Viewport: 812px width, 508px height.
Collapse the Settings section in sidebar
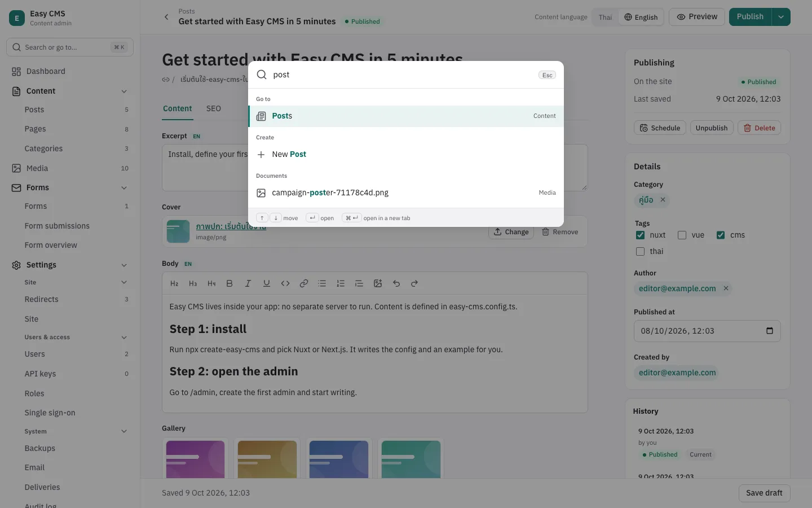click(124, 265)
